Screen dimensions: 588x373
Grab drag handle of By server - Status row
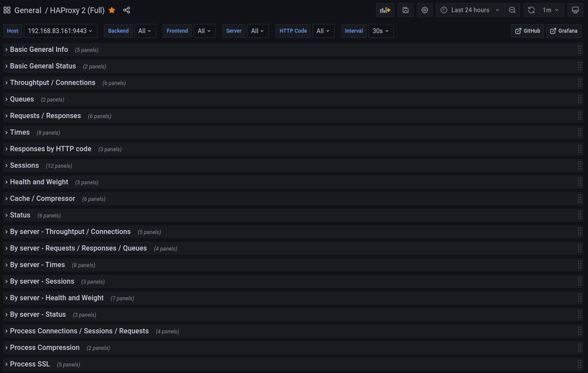pos(580,315)
